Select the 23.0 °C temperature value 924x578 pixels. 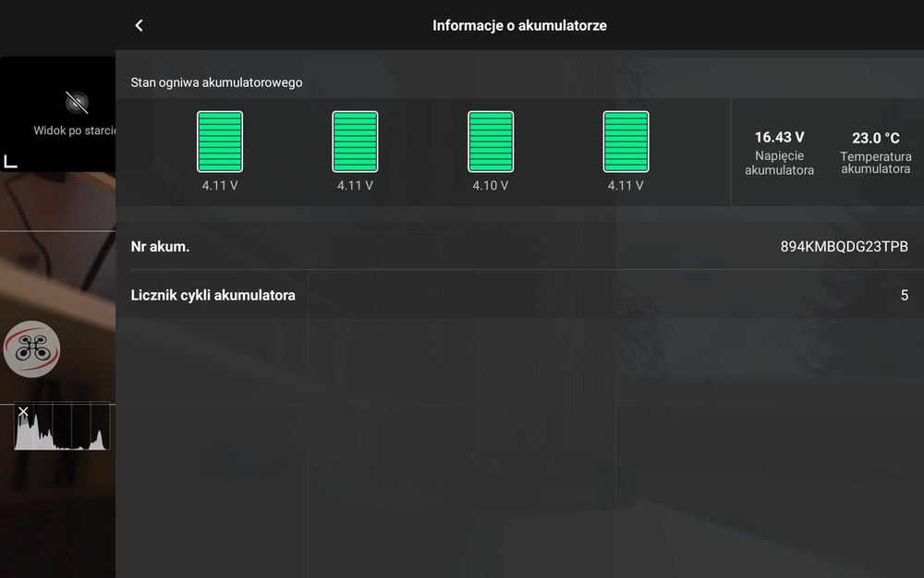[x=876, y=138]
